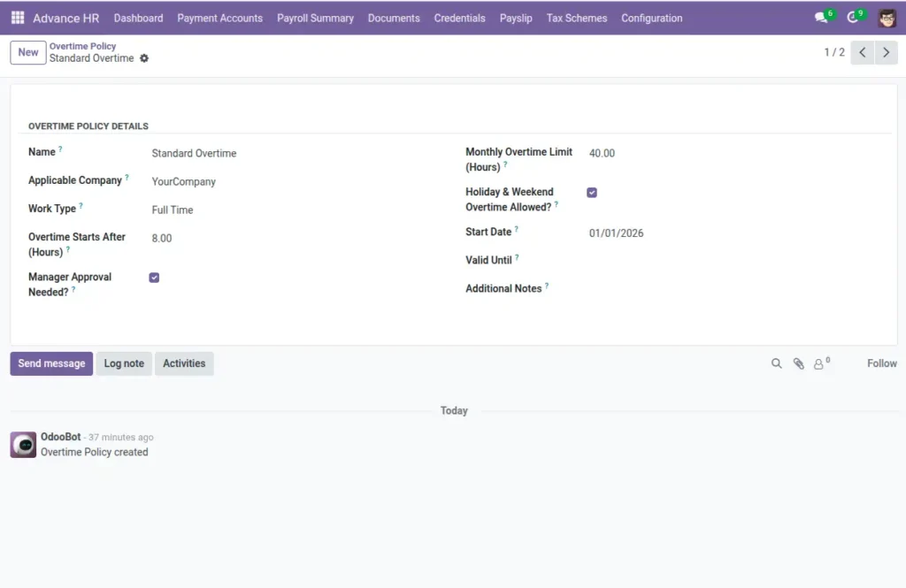This screenshot has width=906, height=588.
Task: Click the OdooBot avatar in chatter
Action: [x=23, y=445]
